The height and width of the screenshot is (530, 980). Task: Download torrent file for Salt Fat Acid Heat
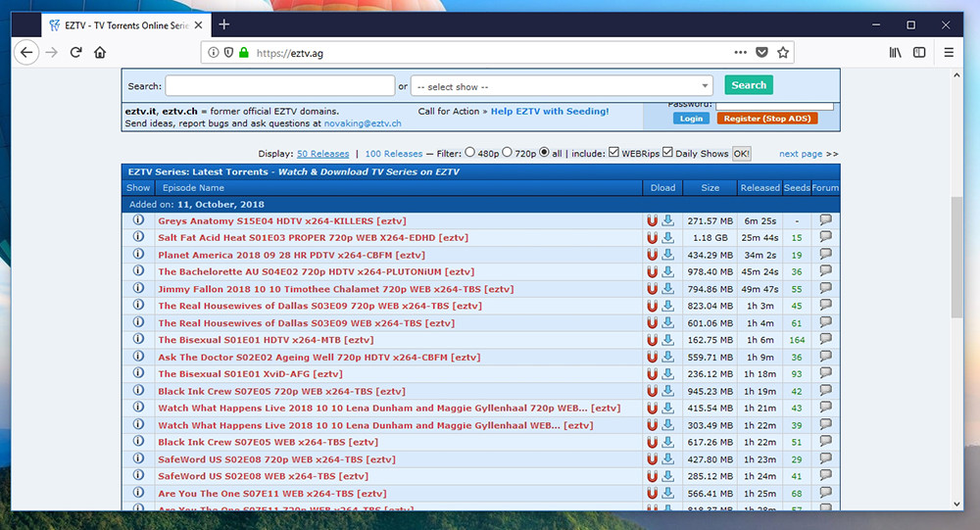coord(667,237)
